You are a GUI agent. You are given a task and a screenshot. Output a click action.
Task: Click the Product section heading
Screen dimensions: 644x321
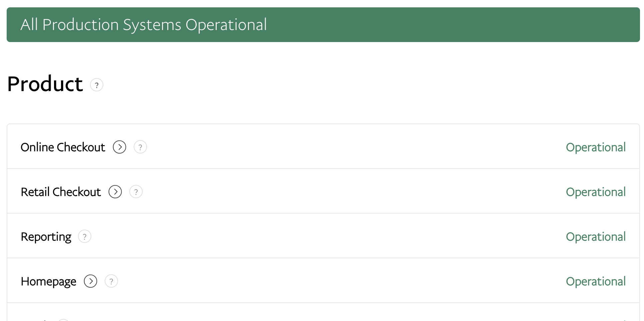tap(45, 84)
